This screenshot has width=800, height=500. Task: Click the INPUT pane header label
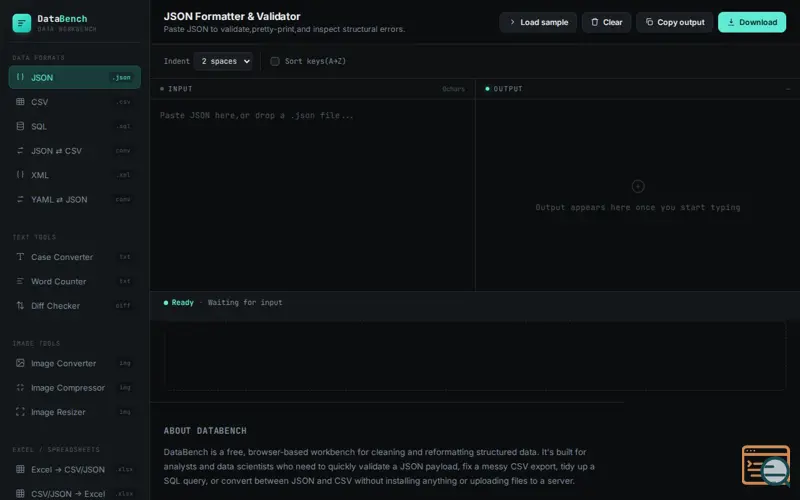pos(180,89)
